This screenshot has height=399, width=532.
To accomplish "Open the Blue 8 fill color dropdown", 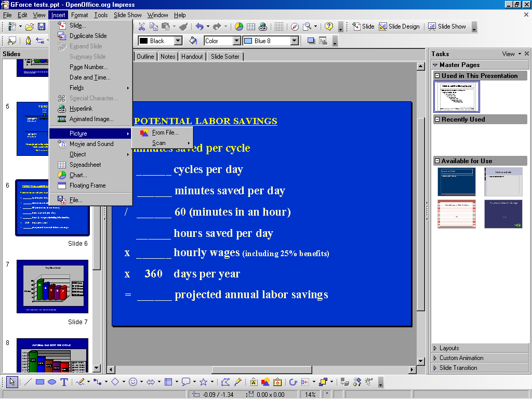I will coord(295,41).
